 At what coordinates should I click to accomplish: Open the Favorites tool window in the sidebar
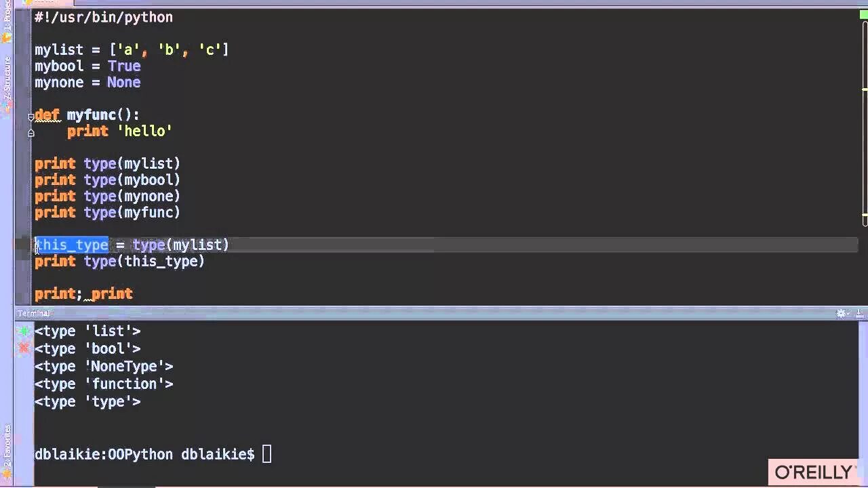[x=7, y=444]
